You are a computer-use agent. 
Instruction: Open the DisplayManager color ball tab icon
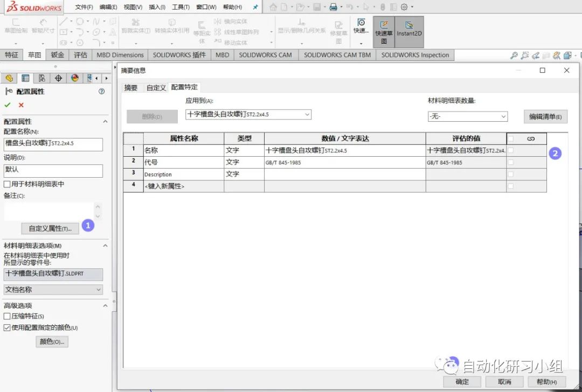click(75, 78)
